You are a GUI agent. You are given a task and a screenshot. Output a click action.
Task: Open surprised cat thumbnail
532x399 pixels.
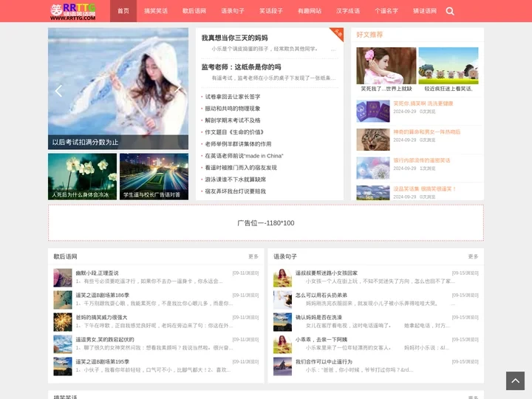tap(373, 140)
